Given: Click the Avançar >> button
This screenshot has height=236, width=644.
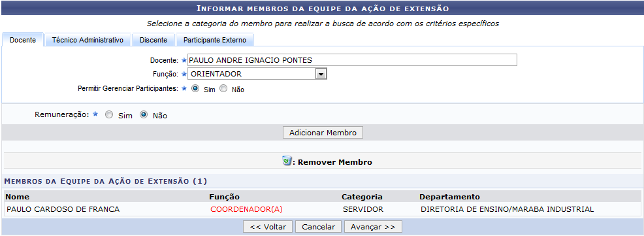Looking at the screenshot, I should 373,227.
